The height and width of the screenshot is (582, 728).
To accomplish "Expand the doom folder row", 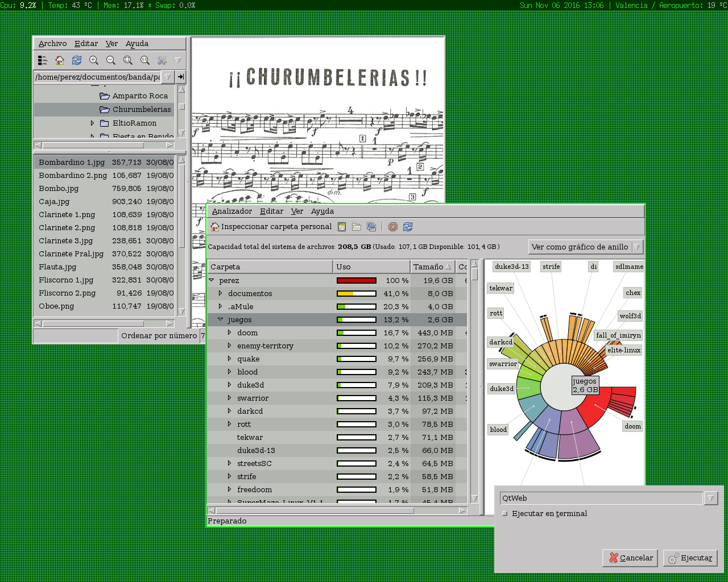I will (230, 332).
